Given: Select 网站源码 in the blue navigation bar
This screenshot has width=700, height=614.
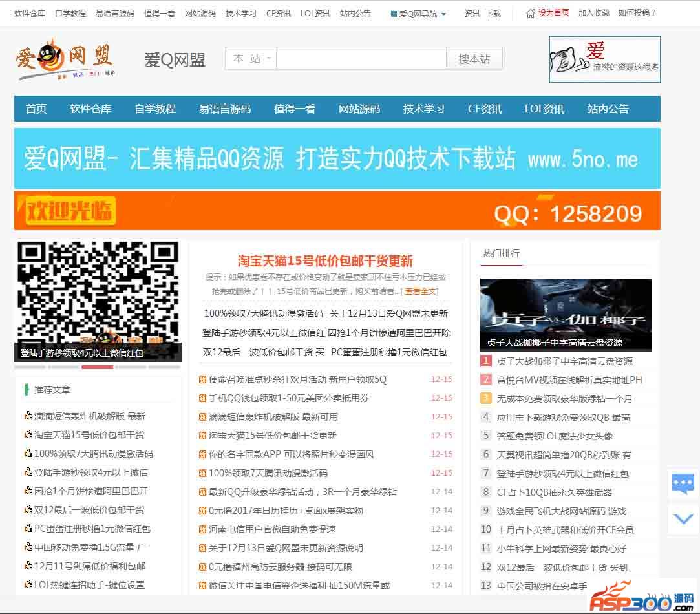Looking at the screenshot, I should 359,109.
